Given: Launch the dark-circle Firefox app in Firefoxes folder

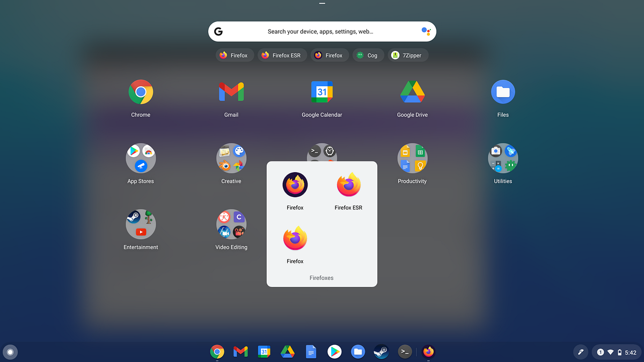Looking at the screenshot, I should 295,185.
